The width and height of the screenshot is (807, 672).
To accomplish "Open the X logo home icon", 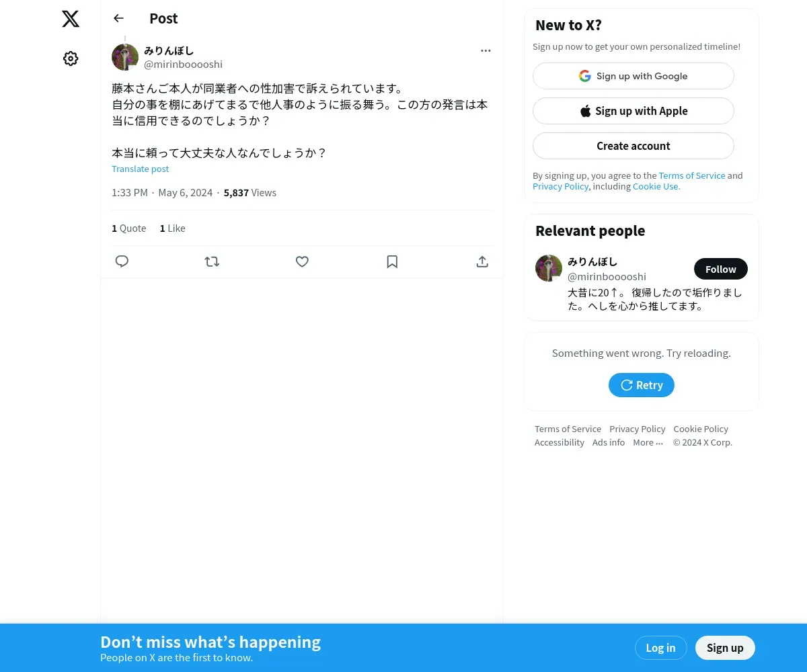I will coord(71,19).
